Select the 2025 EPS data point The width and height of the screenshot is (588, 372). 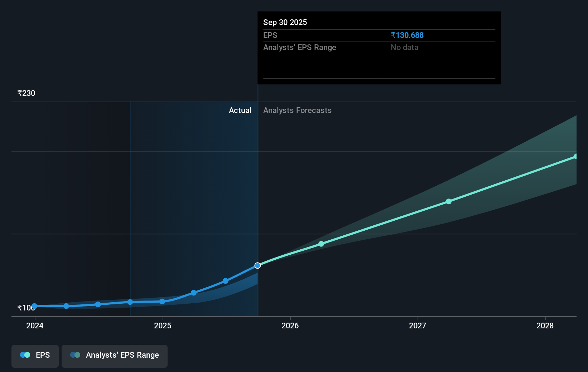tap(163, 302)
